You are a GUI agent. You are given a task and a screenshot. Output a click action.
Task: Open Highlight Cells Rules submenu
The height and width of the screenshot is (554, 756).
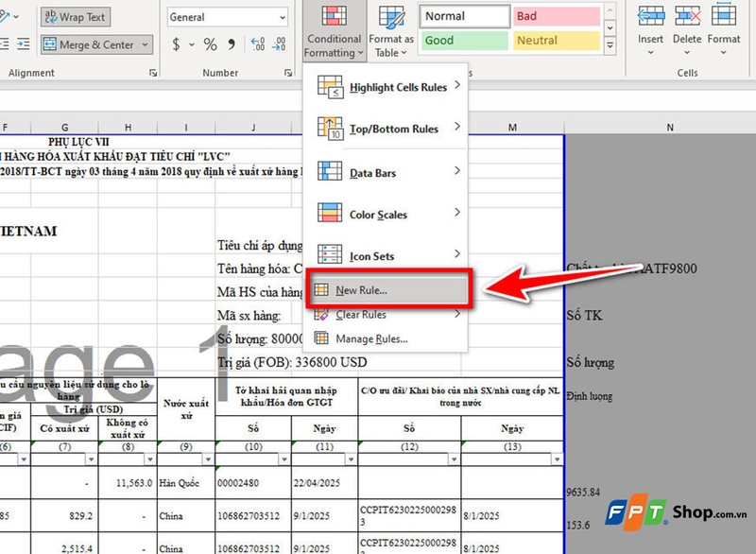pyautogui.click(x=387, y=87)
